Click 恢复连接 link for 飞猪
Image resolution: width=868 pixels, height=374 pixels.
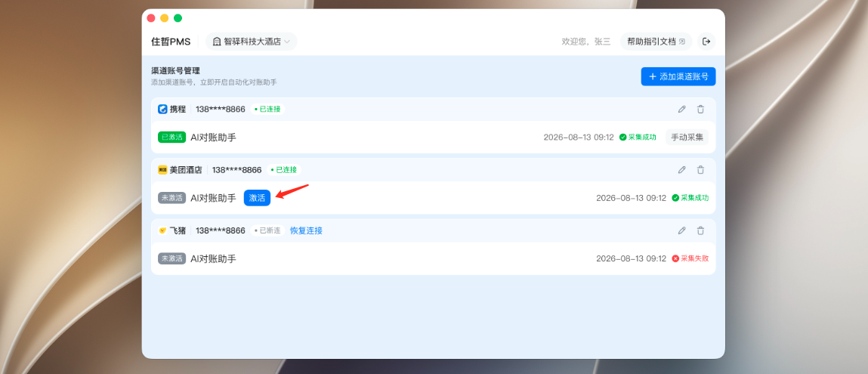click(306, 230)
